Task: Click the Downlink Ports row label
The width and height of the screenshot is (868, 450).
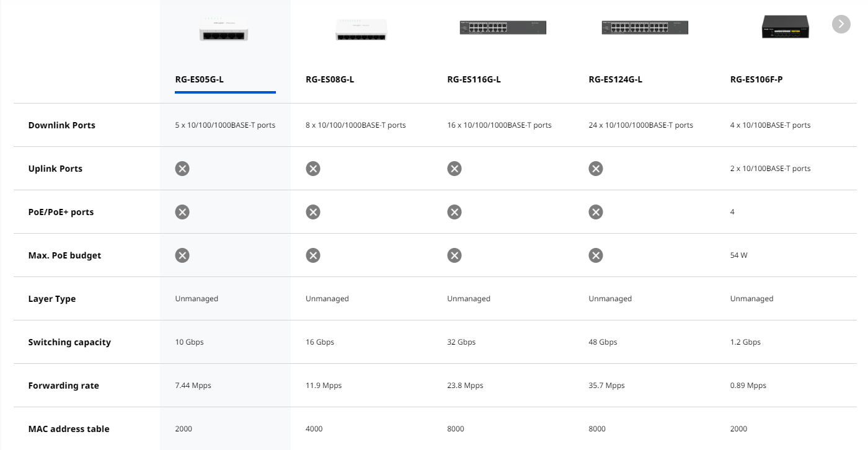Action: tap(62, 125)
